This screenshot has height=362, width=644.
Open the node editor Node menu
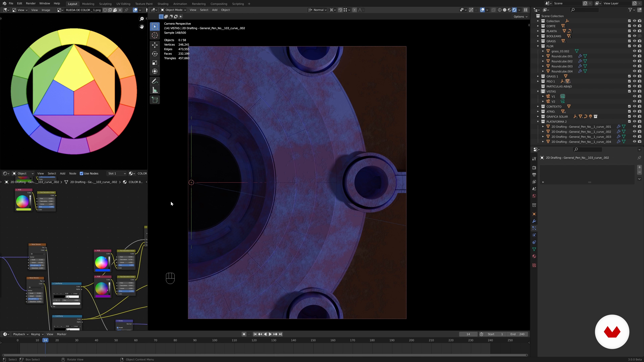click(x=72, y=173)
